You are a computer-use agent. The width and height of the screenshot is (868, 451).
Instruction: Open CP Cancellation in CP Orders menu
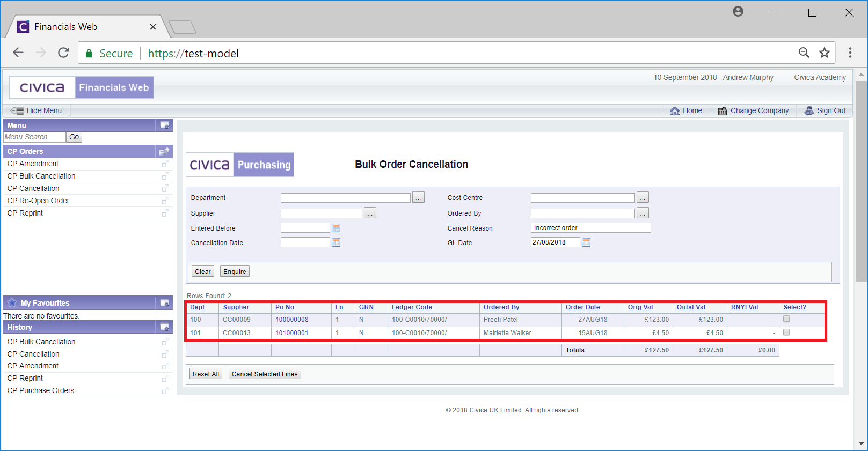(x=33, y=188)
